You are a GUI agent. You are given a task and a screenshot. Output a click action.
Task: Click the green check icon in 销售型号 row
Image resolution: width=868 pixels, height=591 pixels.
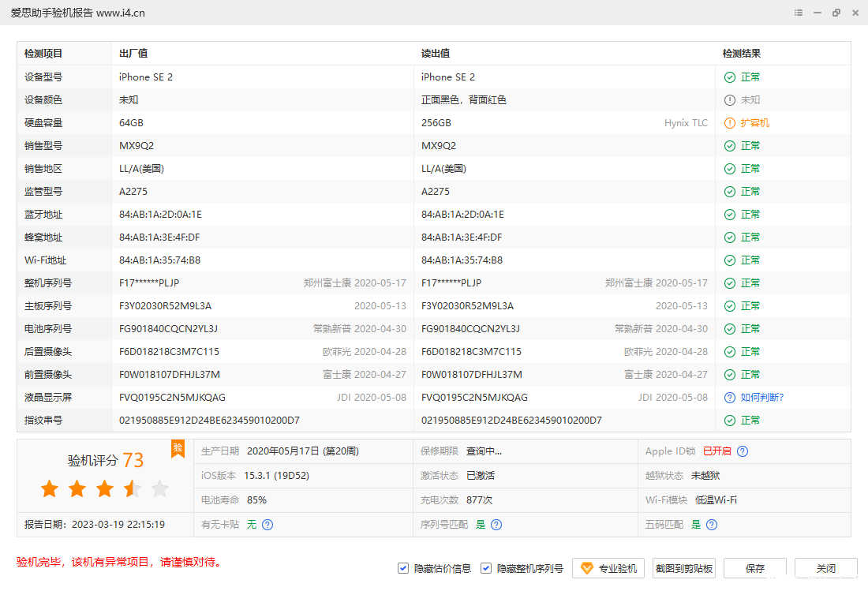[730, 146]
